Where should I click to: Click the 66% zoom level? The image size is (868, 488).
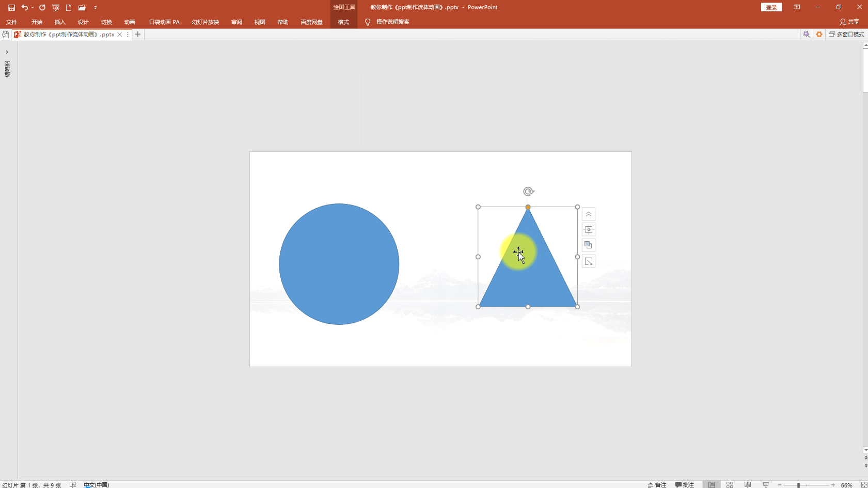(846, 485)
